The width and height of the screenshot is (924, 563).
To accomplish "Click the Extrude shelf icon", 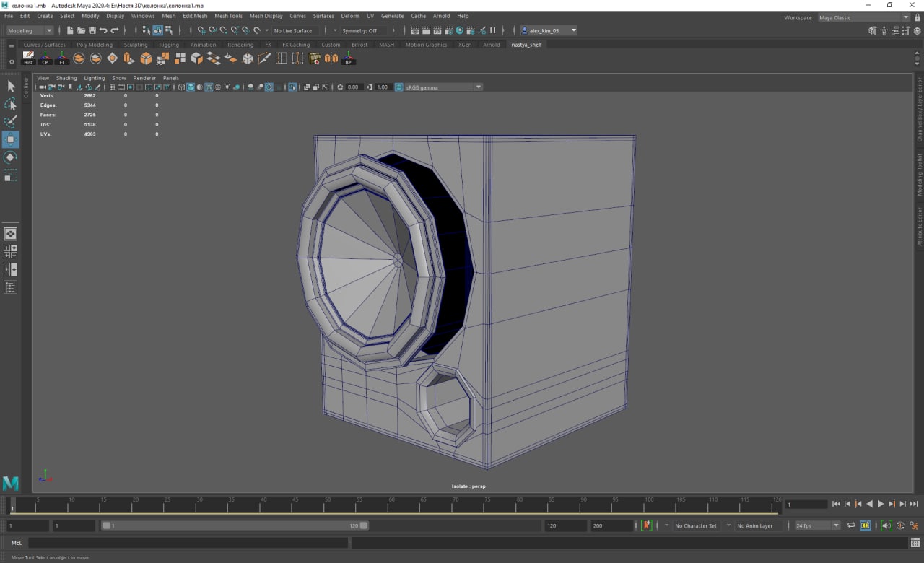I will tap(128, 58).
